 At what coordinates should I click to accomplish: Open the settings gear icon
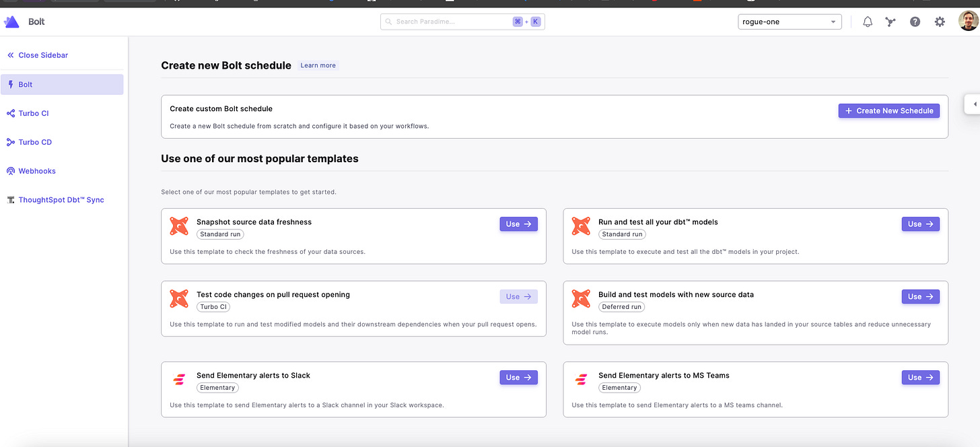point(940,22)
